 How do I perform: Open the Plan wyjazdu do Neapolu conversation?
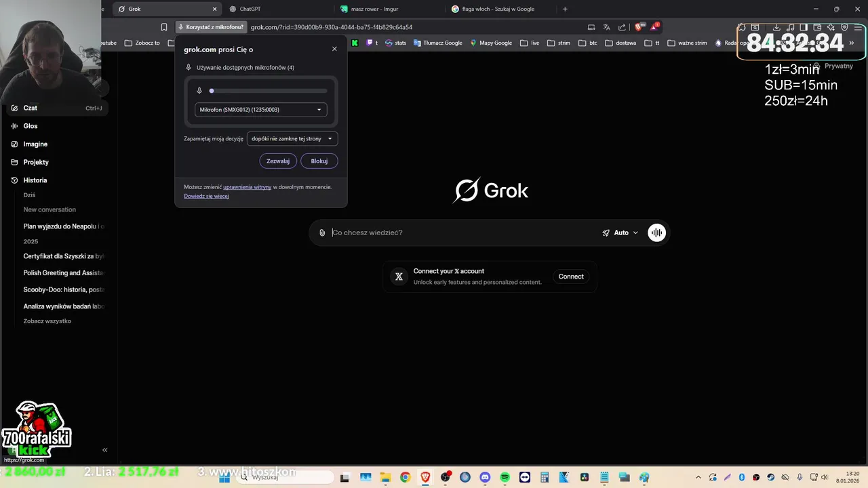[64, 226]
